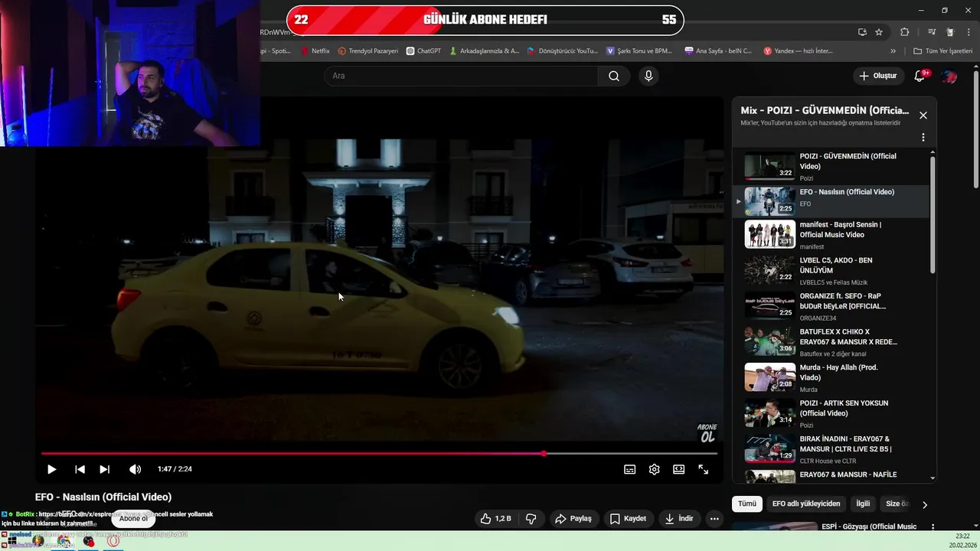Mute the video volume speaker icon
Screen dimensions: 980x551
click(136, 469)
